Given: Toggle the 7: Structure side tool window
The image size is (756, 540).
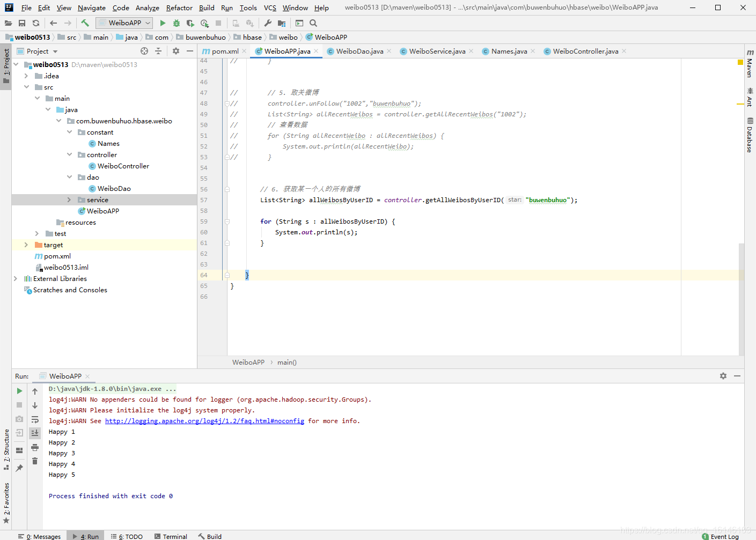Looking at the screenshot, I should [6, 449].
